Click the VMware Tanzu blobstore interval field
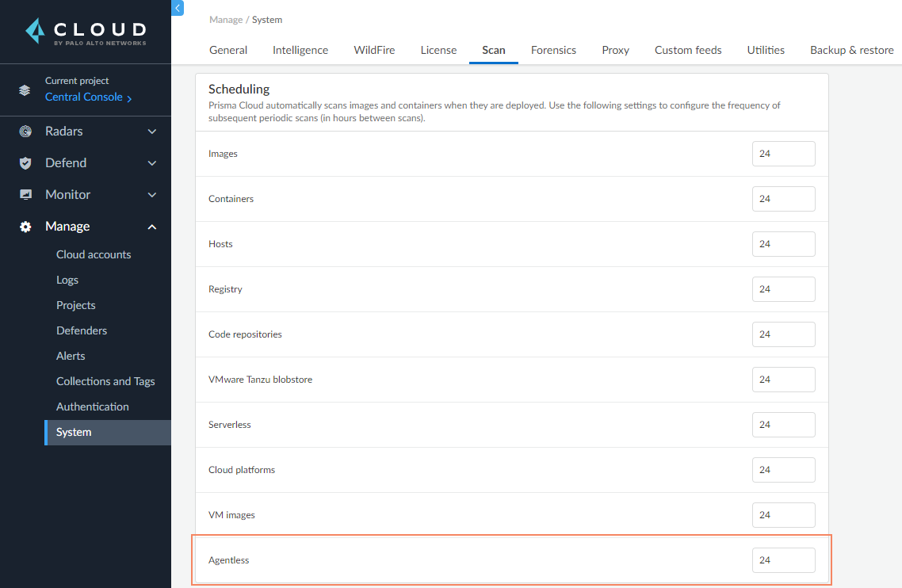Image resolution: width=902 pixels, height=588 pixels. [783, 379]
